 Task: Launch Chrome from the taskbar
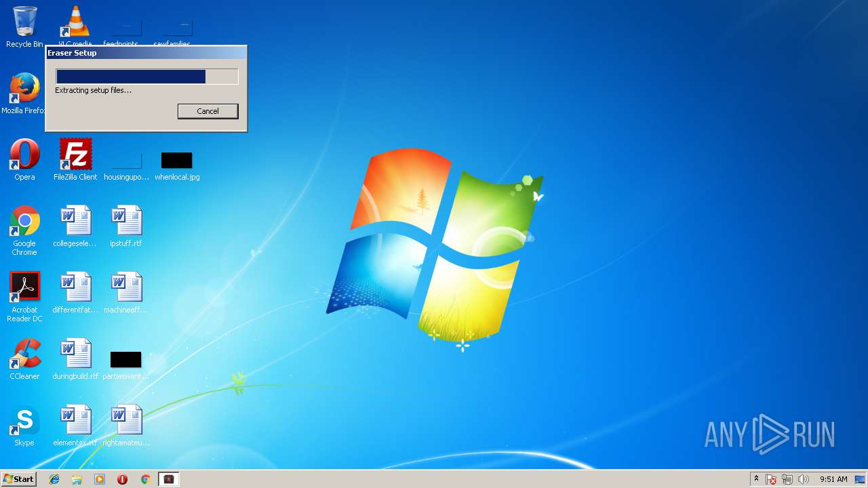point(145,479)
